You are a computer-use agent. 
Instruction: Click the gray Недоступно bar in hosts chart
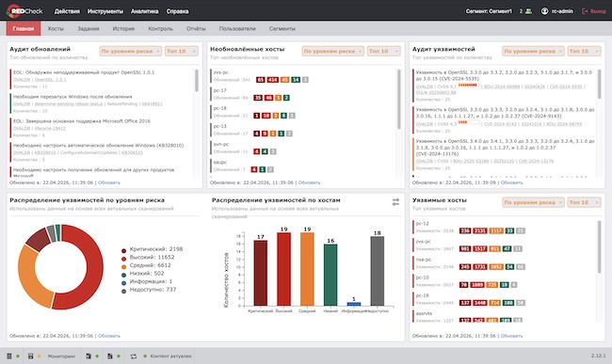[377, 271]
